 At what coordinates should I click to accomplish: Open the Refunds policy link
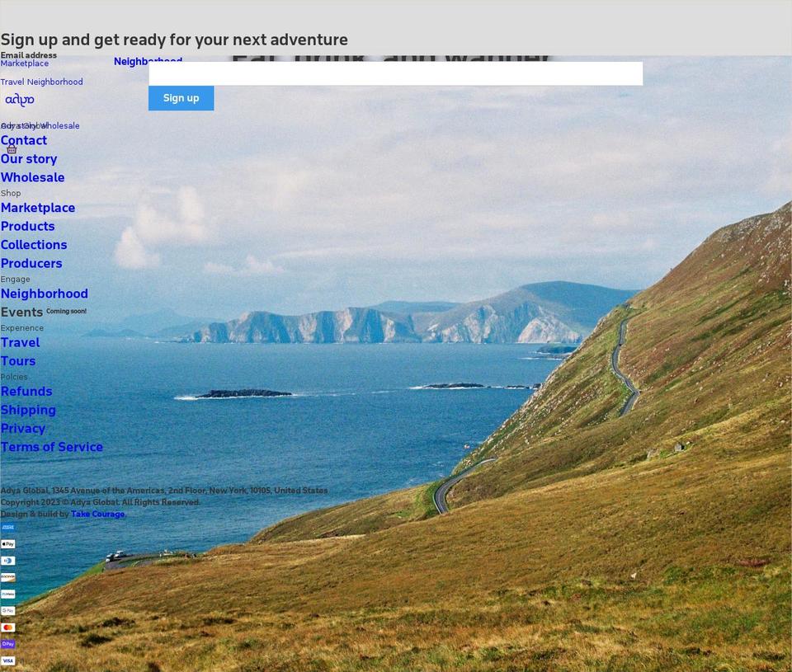pyautogui.click(x=26, y=392)
